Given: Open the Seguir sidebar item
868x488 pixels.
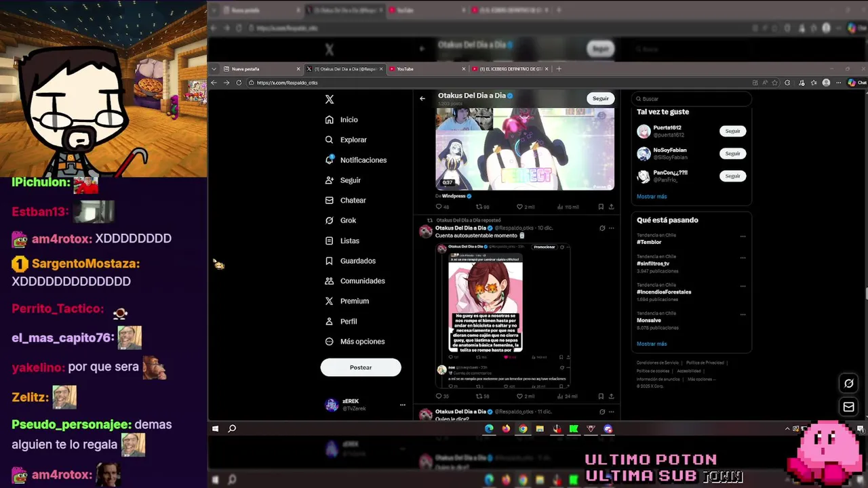Looking at the screenshot, I should 342,180.
